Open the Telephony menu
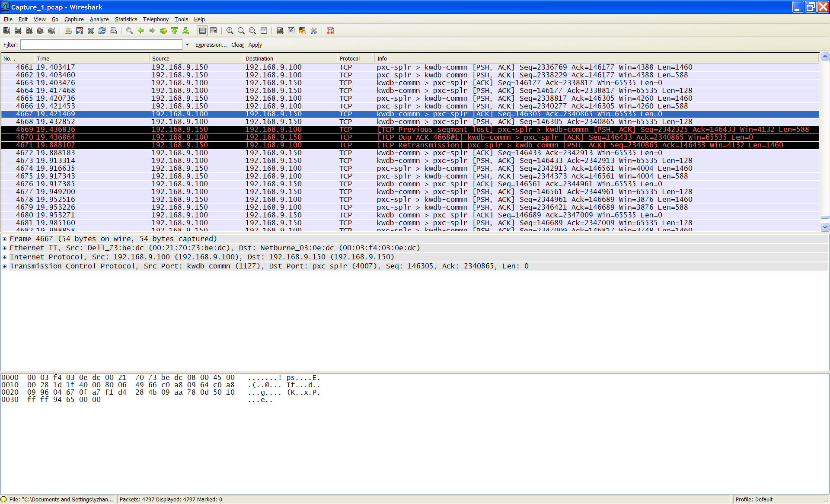Image resolution: width=830 pixels, height=504 pixels. tap(156, 19)
